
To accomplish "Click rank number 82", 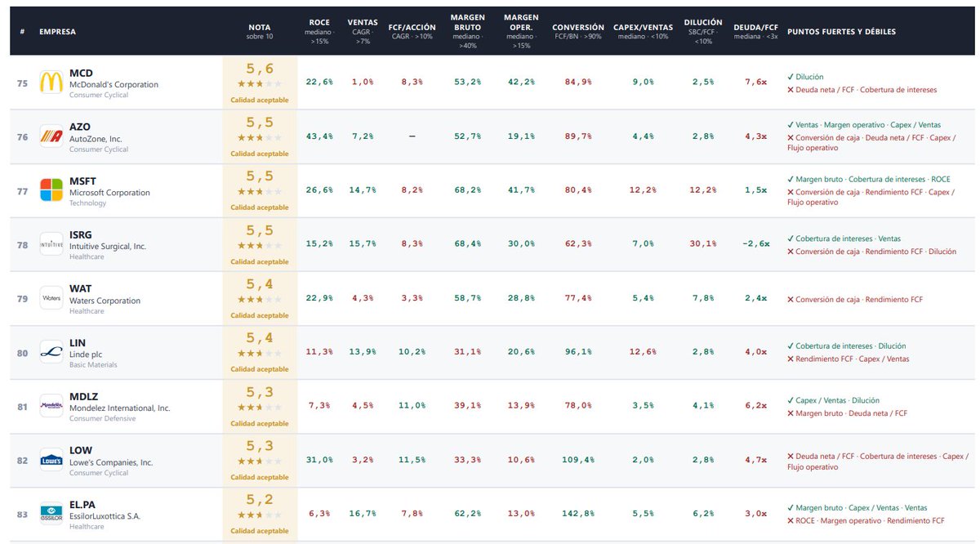I will 22,459.
